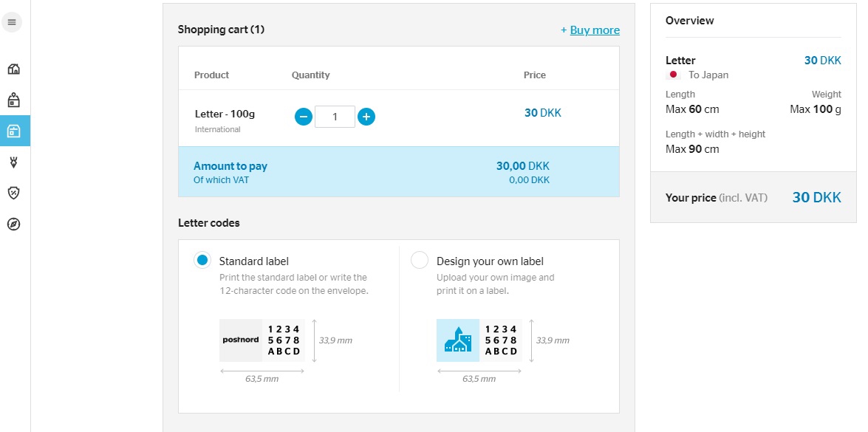This screenshot has height=432, width=868.
Task: Click the Buy more link
Action: click(590, 30)
